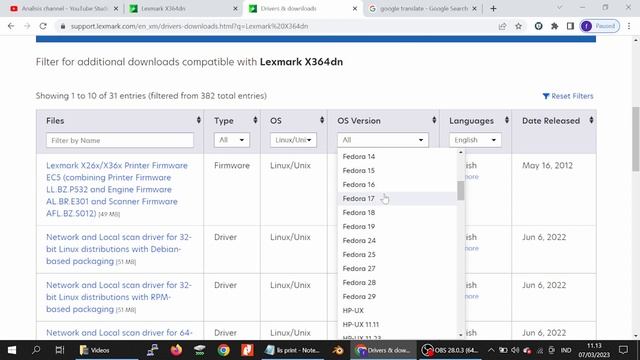Collapse the OS Version dropdown
Screen dimensions: 640x360
point(382,140)
